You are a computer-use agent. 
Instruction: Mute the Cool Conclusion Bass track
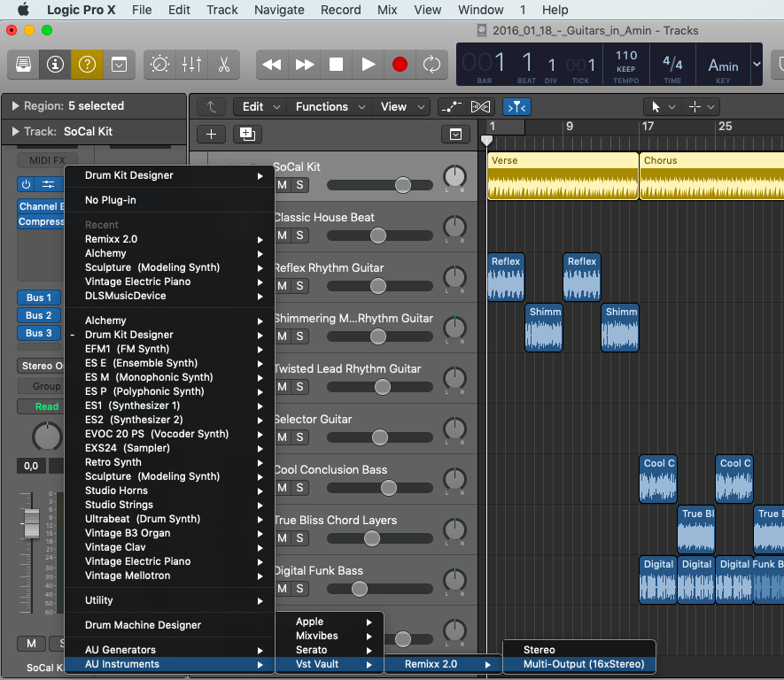pyautogui.click(x=283, y=488)
